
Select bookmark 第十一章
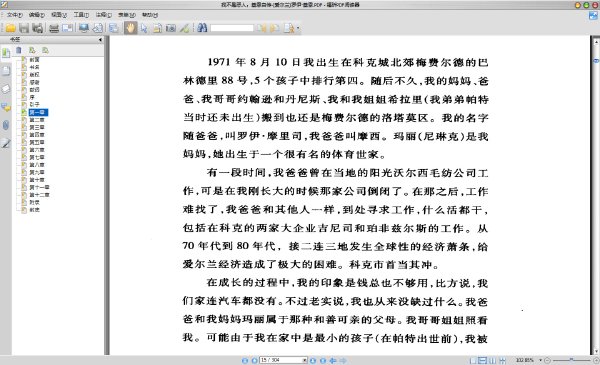pyautogui.click(x=39, y=187)
